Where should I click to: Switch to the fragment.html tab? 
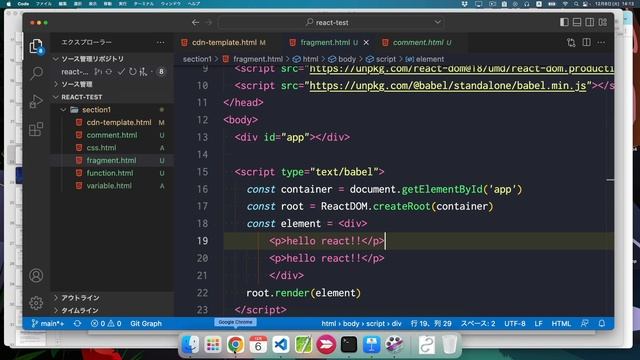329,42
